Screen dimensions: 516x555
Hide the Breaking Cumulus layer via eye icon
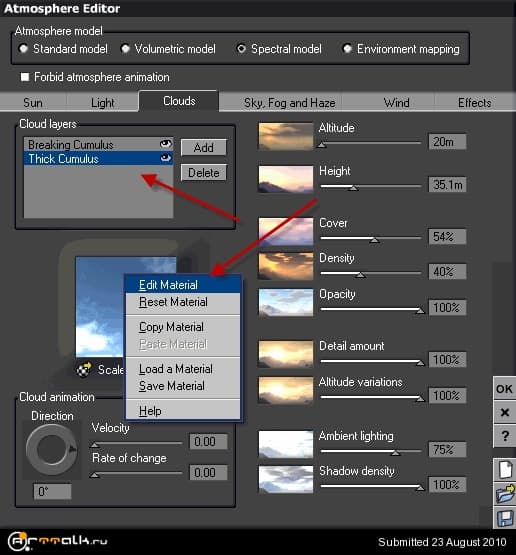(166, 144)
